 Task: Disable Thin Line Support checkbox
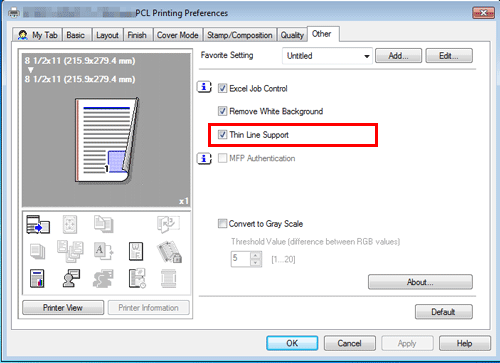pos(222,135)
